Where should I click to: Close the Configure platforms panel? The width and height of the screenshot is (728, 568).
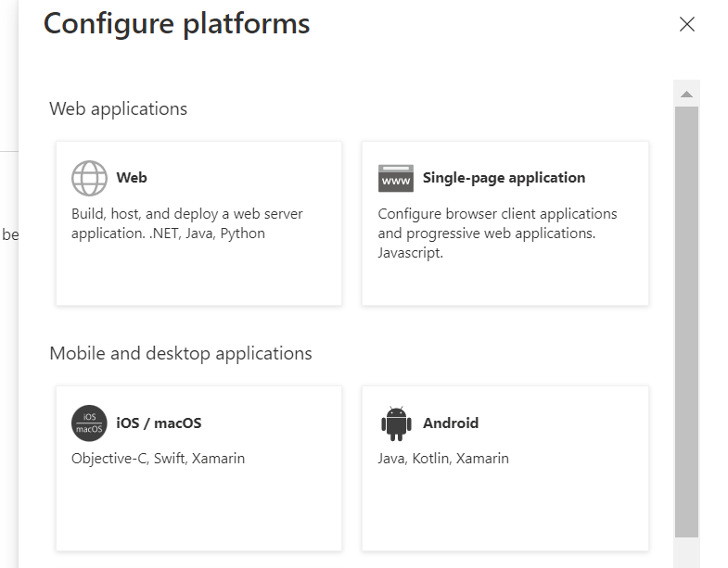click(x=686, y=24)
